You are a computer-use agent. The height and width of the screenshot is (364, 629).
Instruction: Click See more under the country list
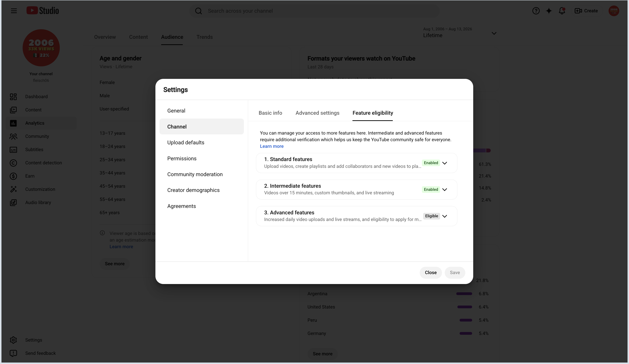(x=322, y=354)
